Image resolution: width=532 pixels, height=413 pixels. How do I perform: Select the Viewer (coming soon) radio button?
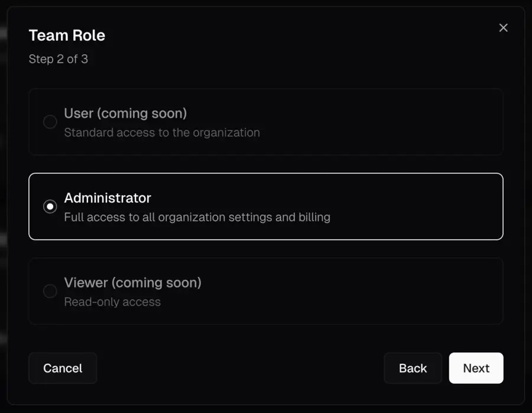50,291
